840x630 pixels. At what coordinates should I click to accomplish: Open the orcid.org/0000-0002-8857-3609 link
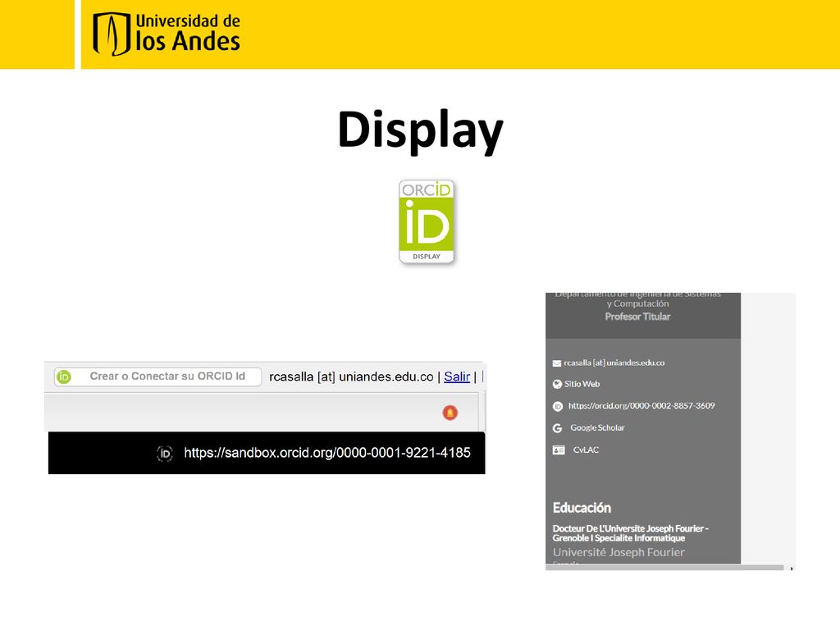641,405
